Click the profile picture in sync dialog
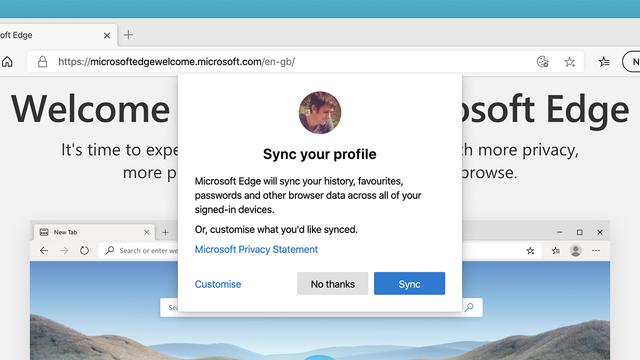This screenshot has width=640, height=360. tap(320, 112)
